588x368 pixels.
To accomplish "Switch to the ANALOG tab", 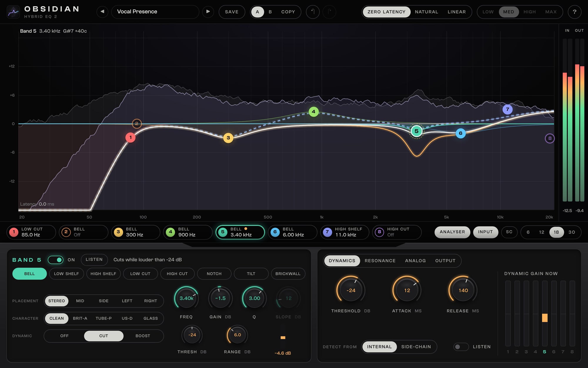I will click(x=415, y=261).
